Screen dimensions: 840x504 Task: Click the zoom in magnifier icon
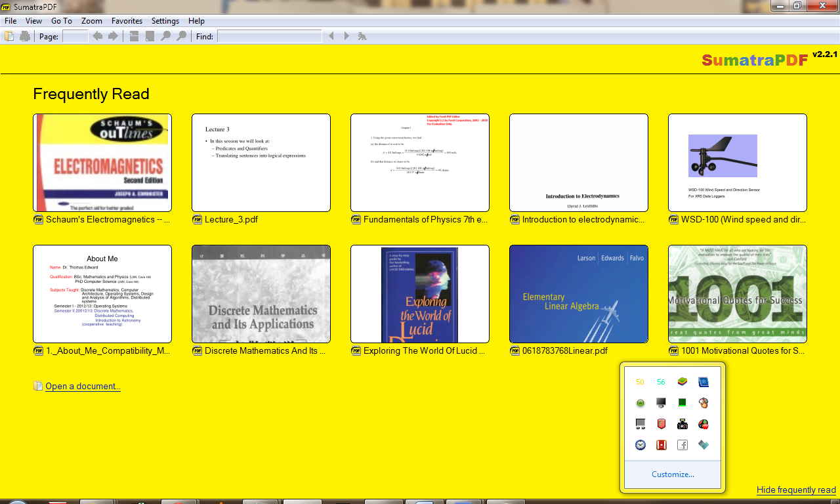click(x=182, y=36)
